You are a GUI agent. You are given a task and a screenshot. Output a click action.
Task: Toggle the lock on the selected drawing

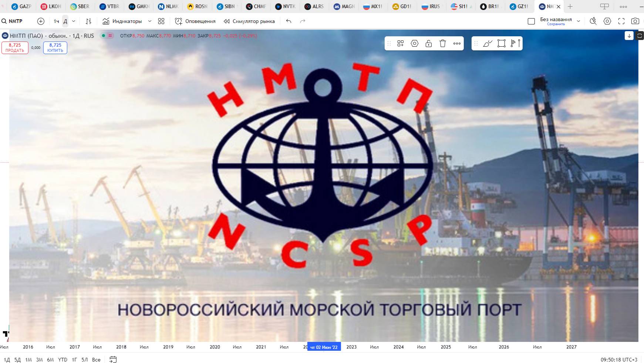429,44
